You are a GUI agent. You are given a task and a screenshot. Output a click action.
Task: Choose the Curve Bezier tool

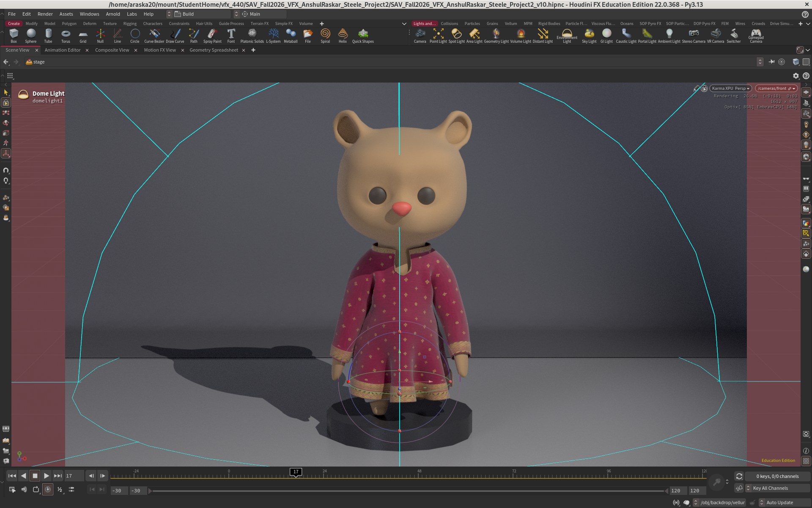(154, 36)
